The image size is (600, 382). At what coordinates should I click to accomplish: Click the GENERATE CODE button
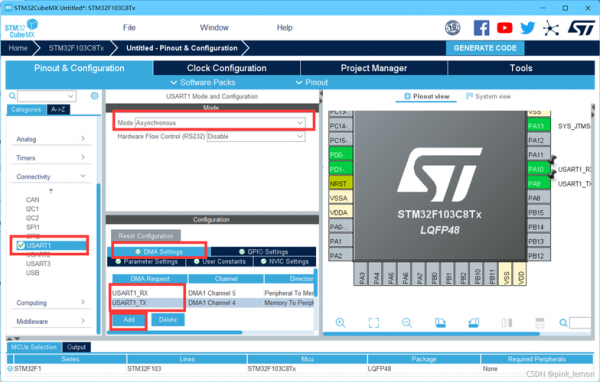[x=485, y=48]
